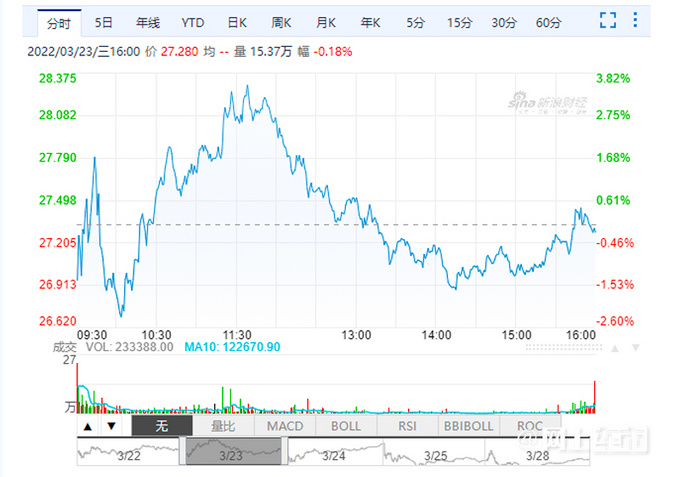The height and width of the screenshot is (477, 680).
Task: Click the black up arrow indicator button
Action: coord(88,426)
